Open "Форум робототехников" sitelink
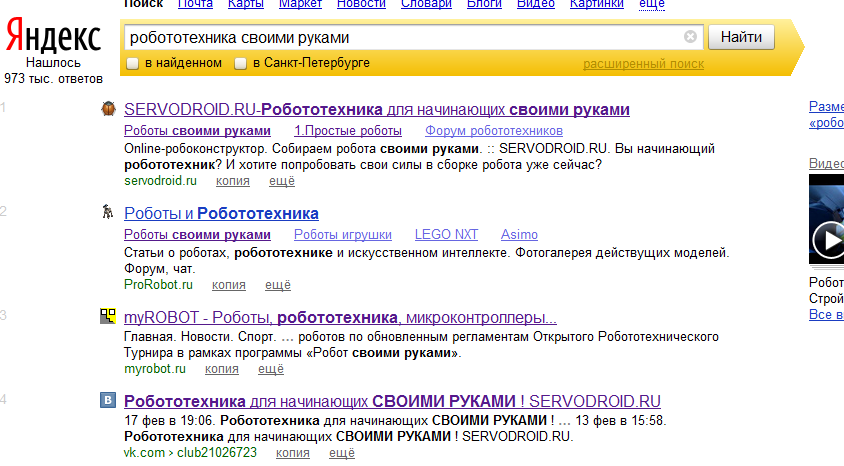 (494, 131)
